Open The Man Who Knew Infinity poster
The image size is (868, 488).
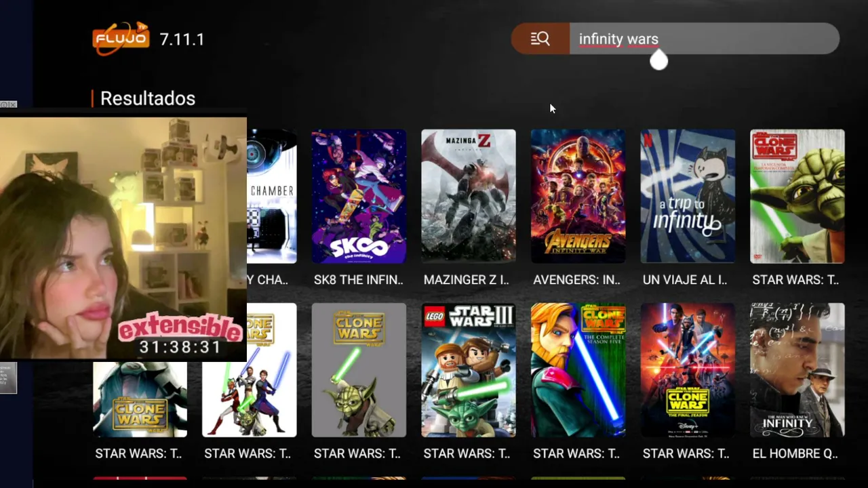(x=797, y=370)
